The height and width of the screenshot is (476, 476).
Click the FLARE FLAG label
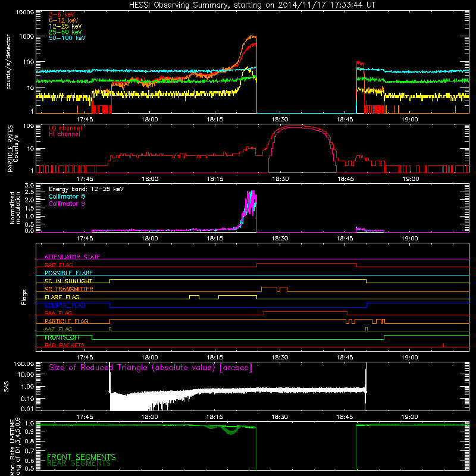point(62,297)
